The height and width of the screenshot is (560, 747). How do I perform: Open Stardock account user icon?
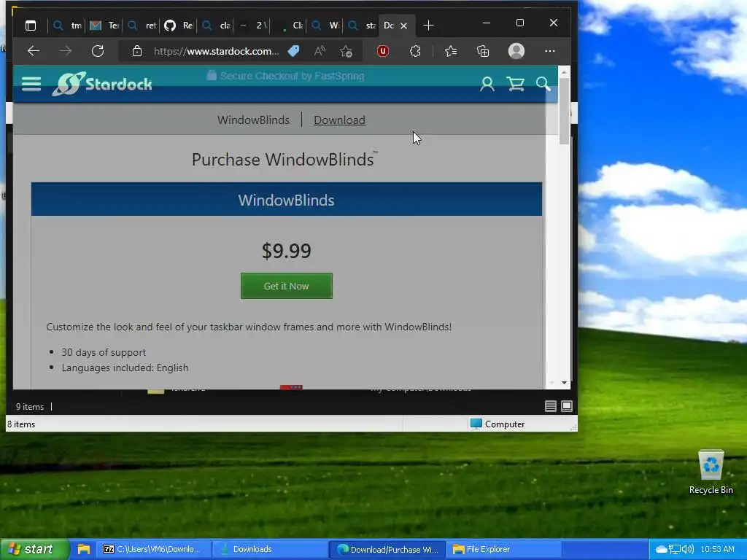(x=487, y=85)
